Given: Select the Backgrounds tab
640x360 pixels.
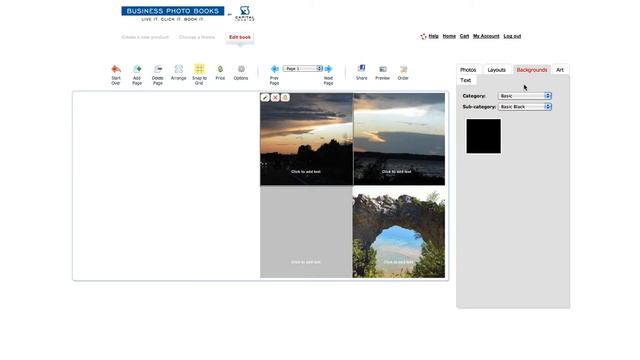Looking at the screenshot, I should [x=532, y=70].
